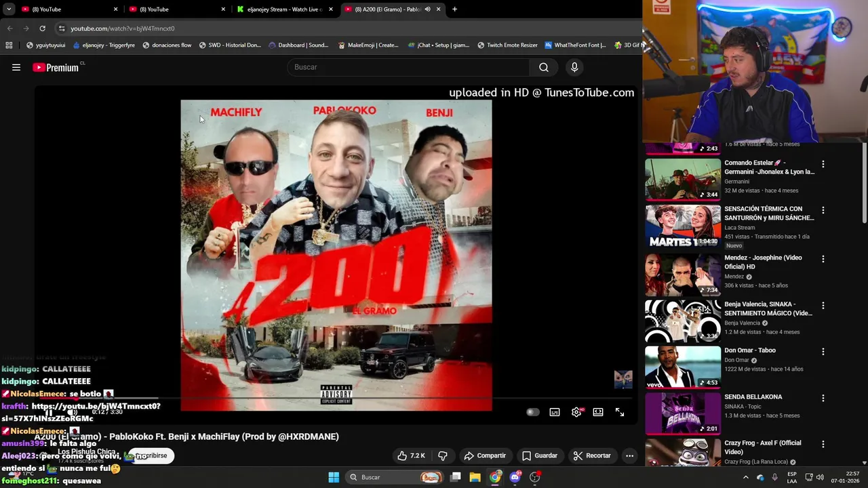Open options for Crazy Frog - Axel F
The image size is (868, 488).
(x=823, y=444)
